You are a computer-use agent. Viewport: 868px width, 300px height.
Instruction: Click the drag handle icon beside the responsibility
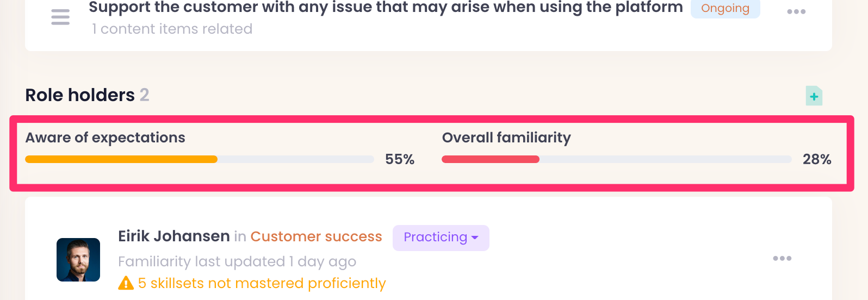60,17
